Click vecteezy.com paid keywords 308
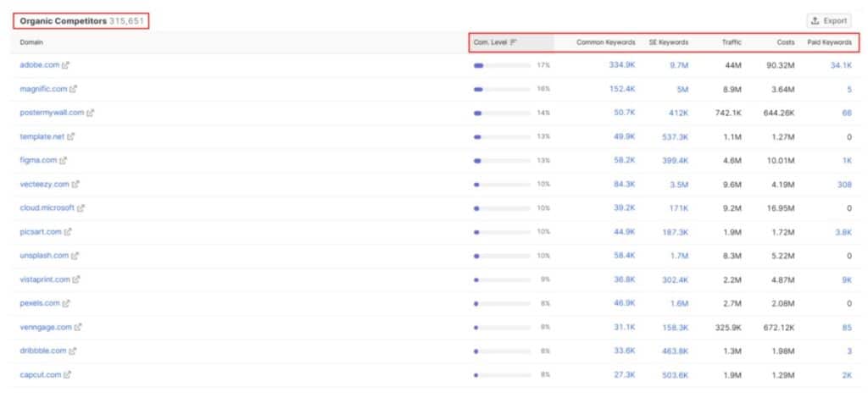The width and height of the screenshot is (868, 409). point(845,184)
